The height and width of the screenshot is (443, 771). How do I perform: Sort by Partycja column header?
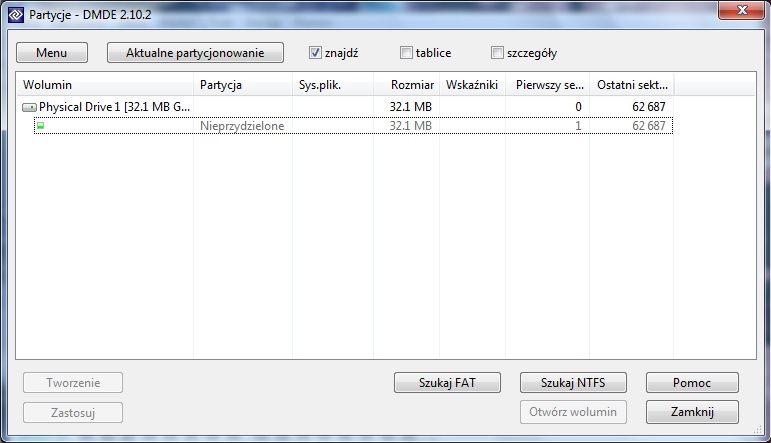click(243, 85)
